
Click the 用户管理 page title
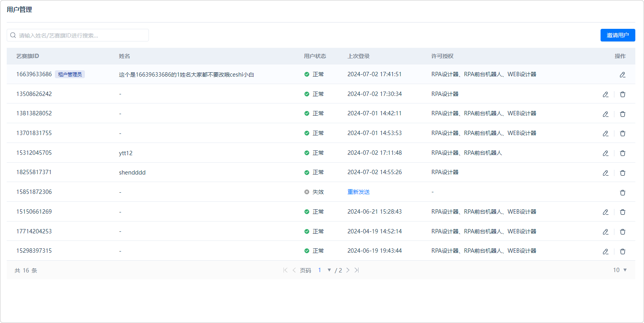click(x=19, y=9)
